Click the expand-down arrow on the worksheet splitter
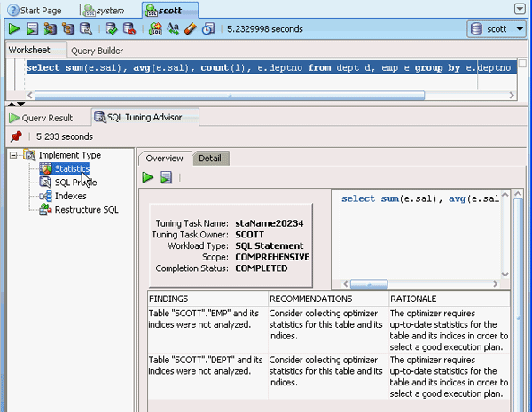Screen dimensions: 532x412 (21, 104)
